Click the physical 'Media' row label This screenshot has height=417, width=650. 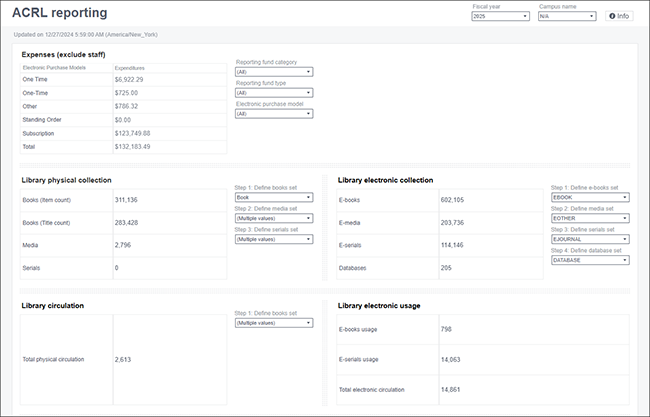pos(30,245)
